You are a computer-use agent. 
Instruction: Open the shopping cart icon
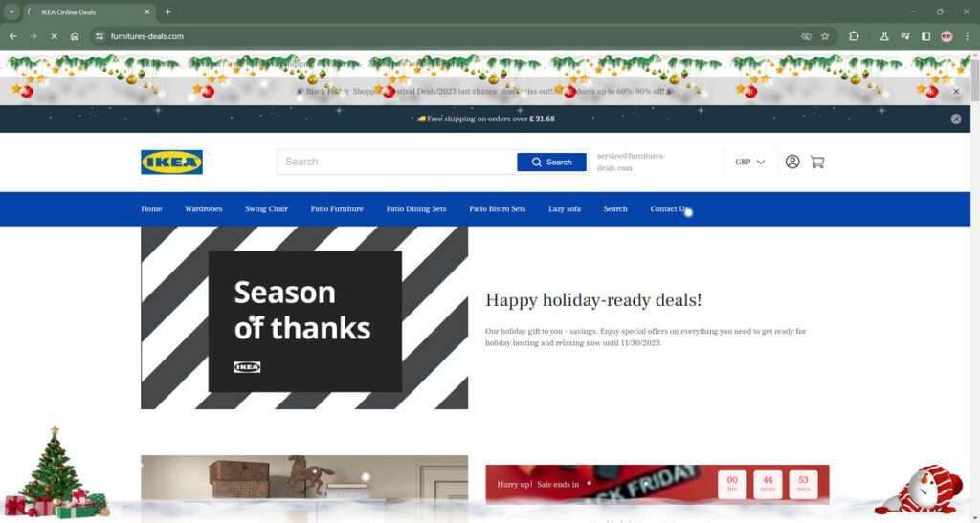(x=817, y=162)
